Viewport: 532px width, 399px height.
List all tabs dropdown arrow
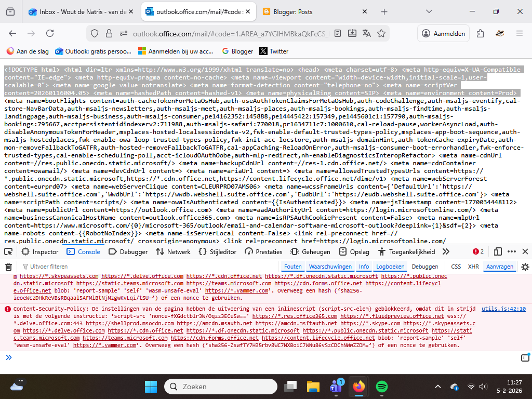tap(429, 11)
